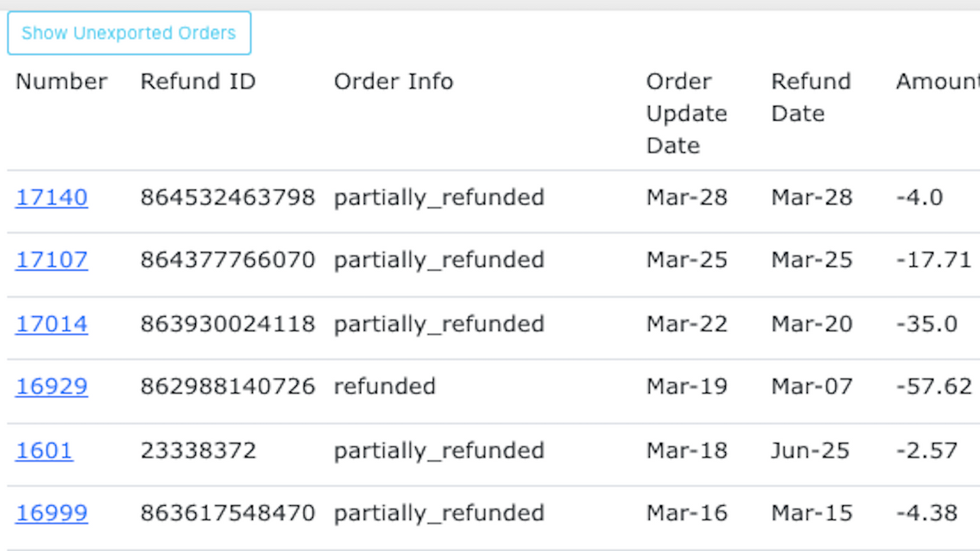Open order 16929
The width and height of the screenshot is (980, 551).
pyautogui.click(x=51, y=386)
